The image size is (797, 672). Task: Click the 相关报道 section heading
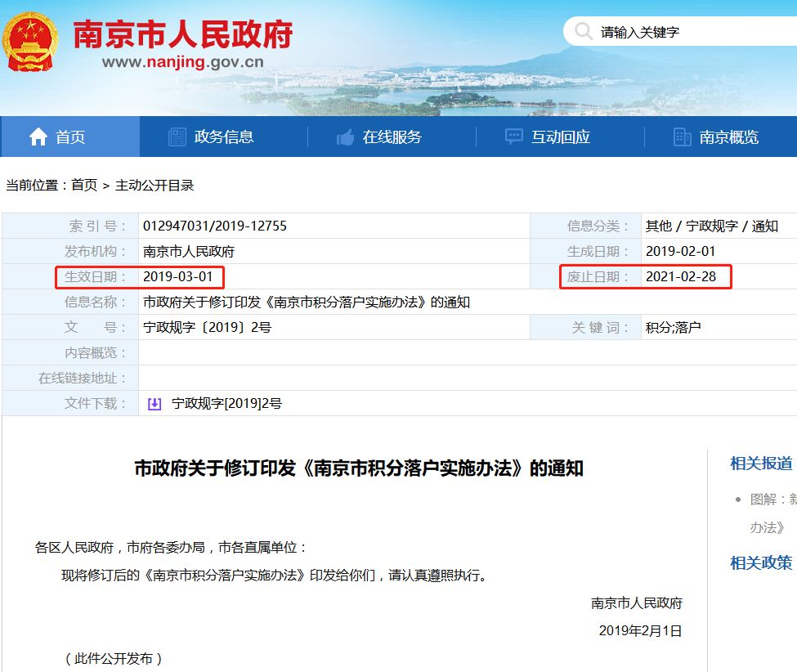[761, 463]
